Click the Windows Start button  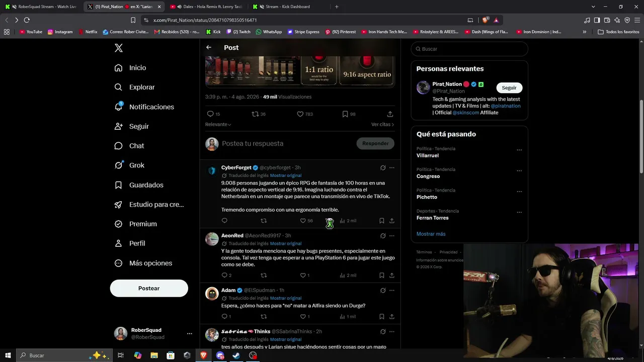(8, 355)
